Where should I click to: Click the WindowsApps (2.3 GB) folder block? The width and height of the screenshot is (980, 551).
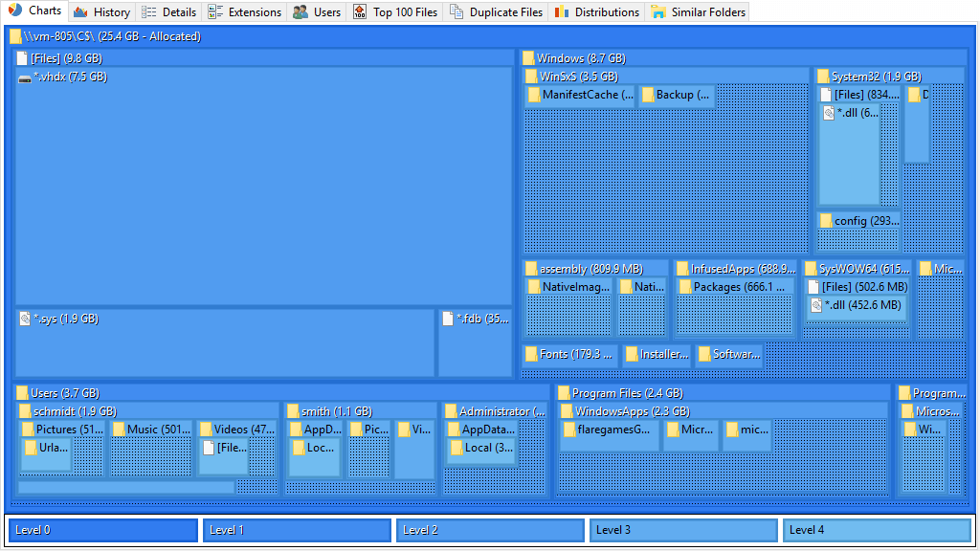click(x=723, y=450)
